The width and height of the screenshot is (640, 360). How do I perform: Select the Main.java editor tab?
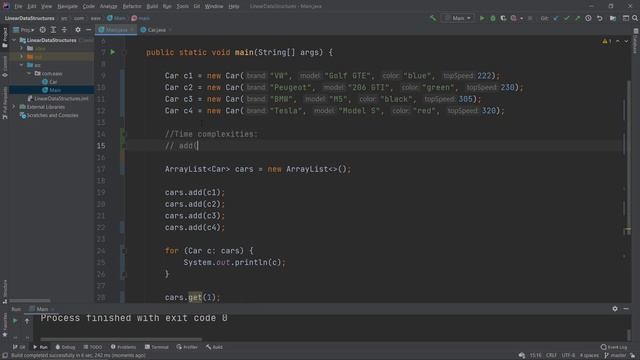[x=116, y=30]
